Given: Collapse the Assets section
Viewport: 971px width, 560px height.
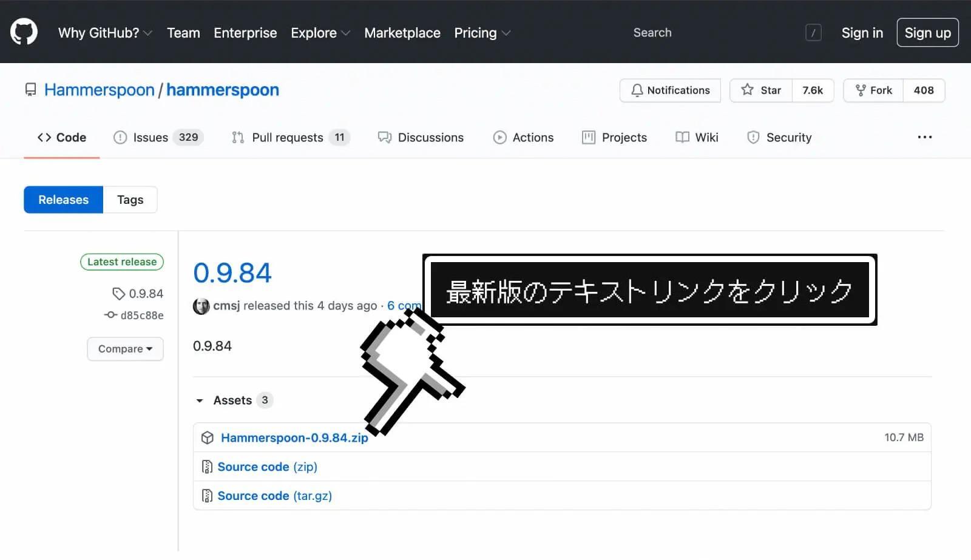Looking at the screenshot, I should (x=234, y=400).
